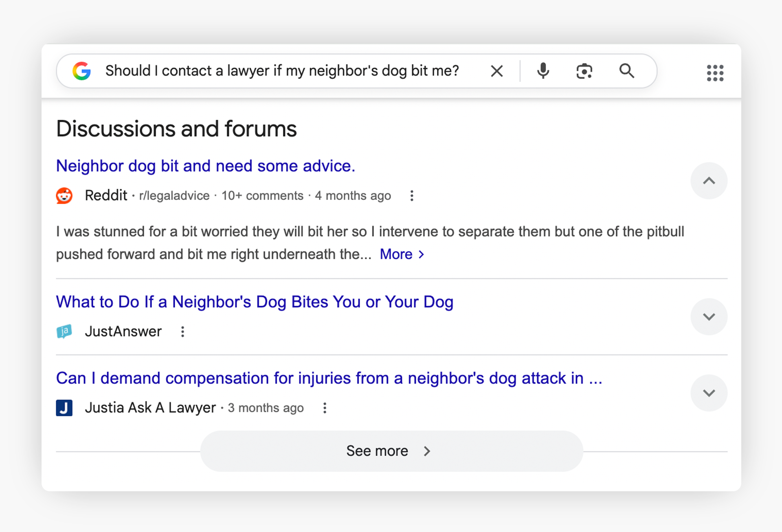Viewport: 782px width, 532px height.
Task: Click the Justia Ask A Lawyer icon
Action: pyautogui.click(x=64, y=408)
